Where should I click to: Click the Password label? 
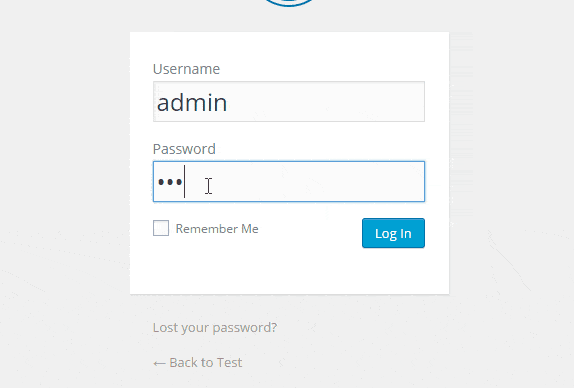pyautogui.click(x=184, y=149)
